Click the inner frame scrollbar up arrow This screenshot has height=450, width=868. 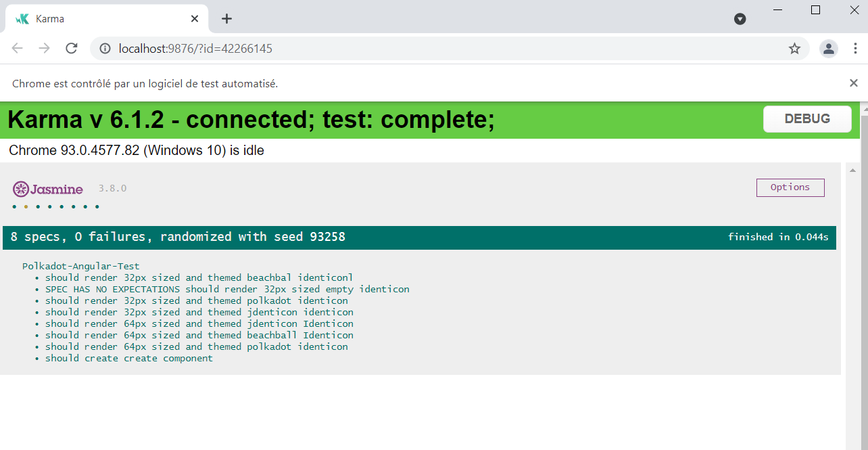coord(852,170)
